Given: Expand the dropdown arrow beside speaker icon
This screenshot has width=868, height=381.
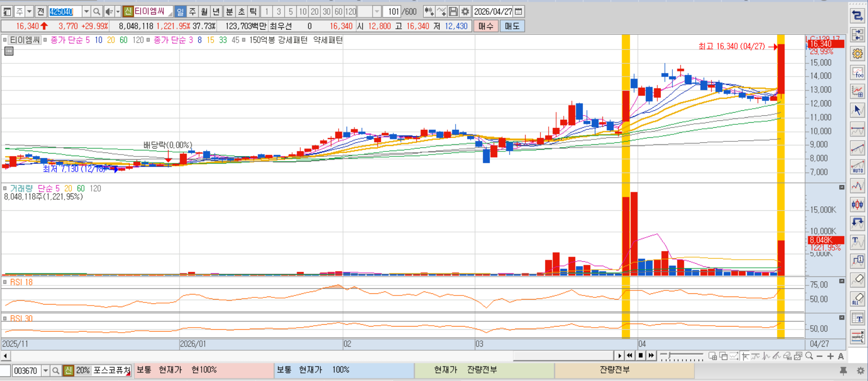Looking at the screenshot, I should [118, 11].
